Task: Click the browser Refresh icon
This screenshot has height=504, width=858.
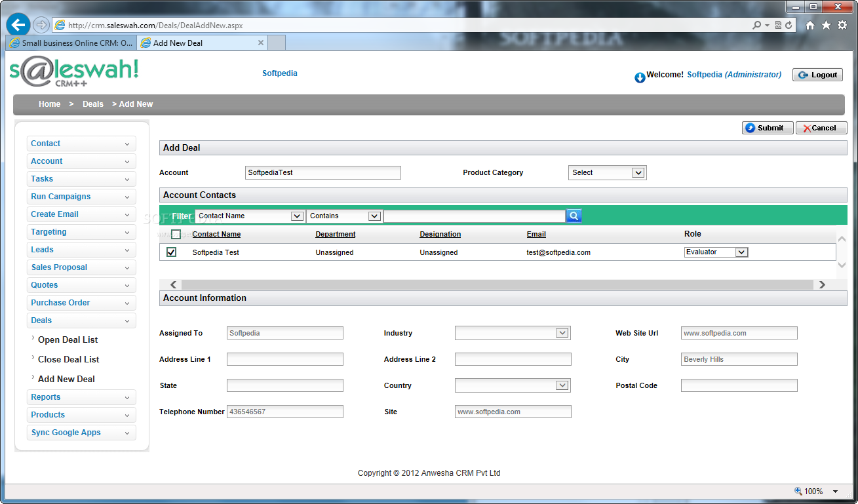Action: (x=789, y=26)
